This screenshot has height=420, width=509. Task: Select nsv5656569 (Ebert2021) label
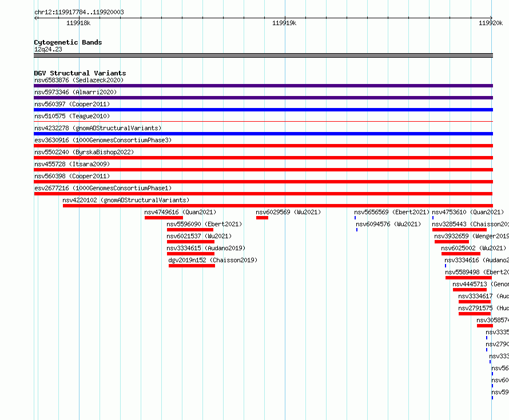click(x=392, y=212)
